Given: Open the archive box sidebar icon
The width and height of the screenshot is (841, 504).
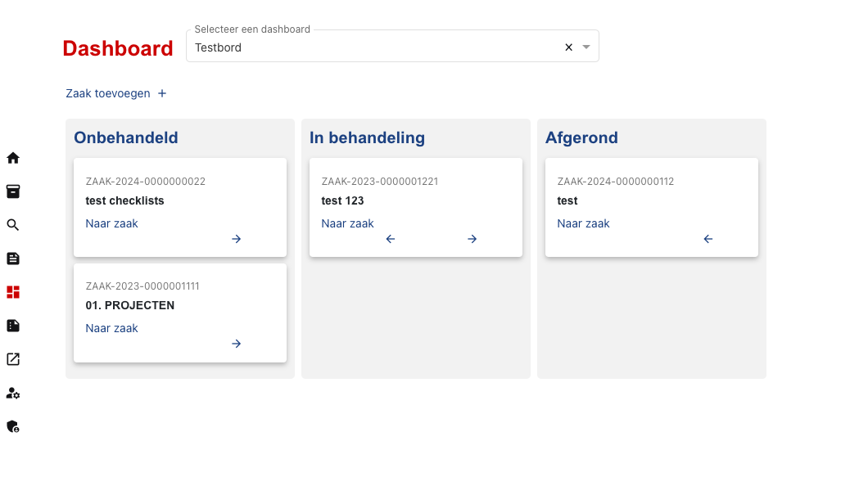Looking at the screenshot, I should [13, 191].
